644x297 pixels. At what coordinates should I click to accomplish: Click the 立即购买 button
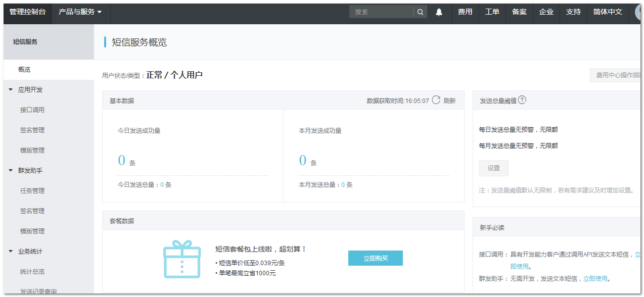[375, 258]
